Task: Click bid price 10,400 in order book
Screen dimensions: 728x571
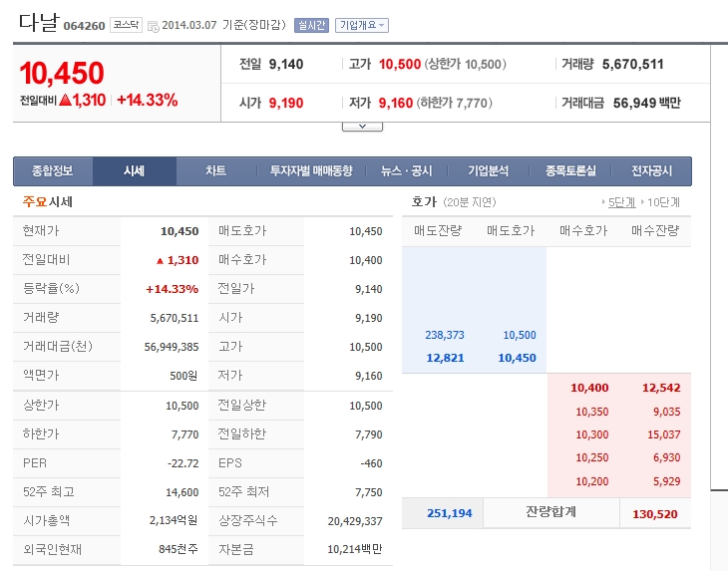Action: 589,388
